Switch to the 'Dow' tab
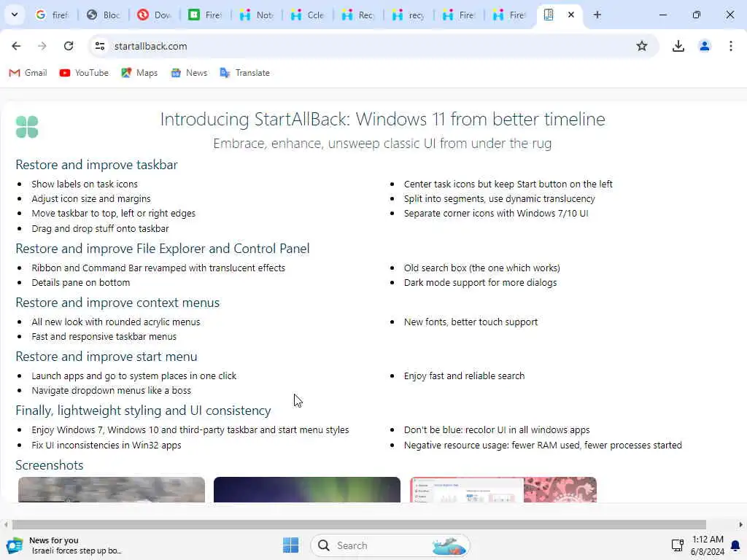Screen dimensions: 747x560 click(x=155, y=15)
